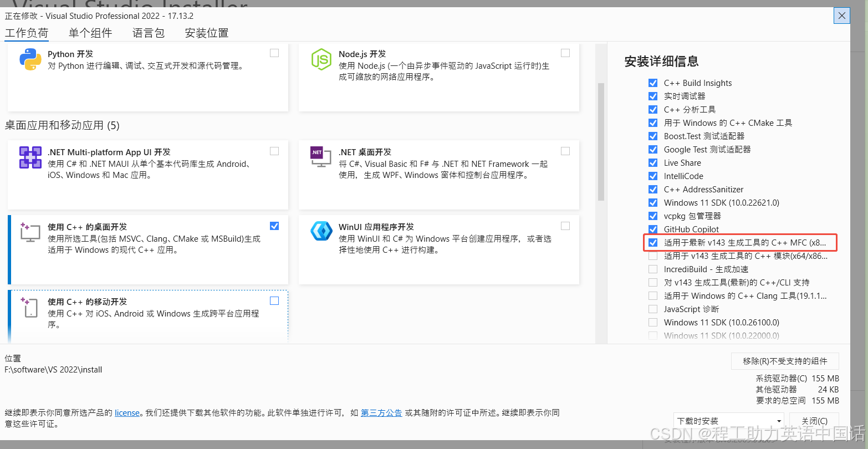Select the Node.js 开发 workload title
The height and width of the screenshot is (449, 868).
[x=362, y=54]
